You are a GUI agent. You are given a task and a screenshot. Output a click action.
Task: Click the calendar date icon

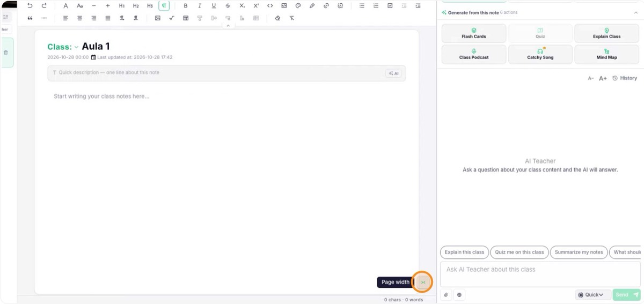click(93, 57)
